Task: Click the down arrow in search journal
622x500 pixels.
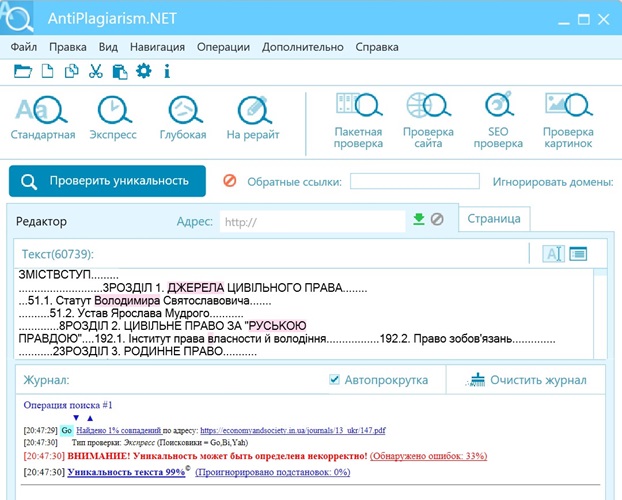Action: (x=76, y=418)
